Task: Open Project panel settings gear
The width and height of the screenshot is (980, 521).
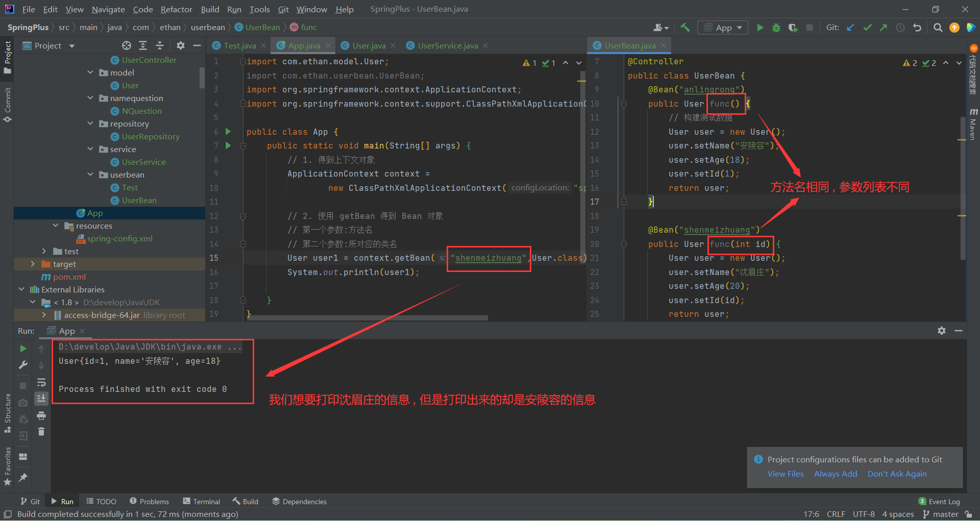Action: point(180,45)
